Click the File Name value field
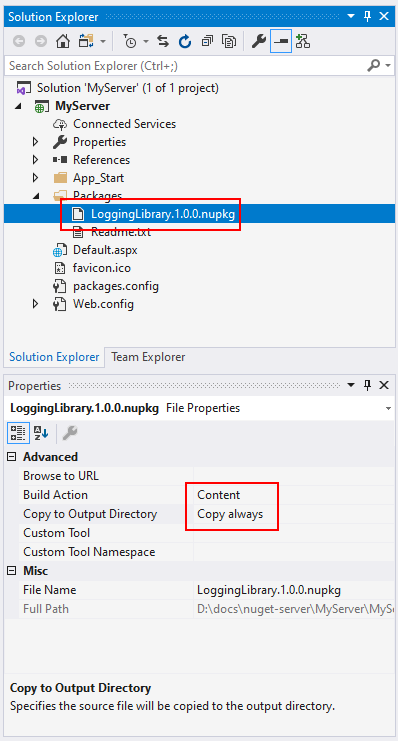Image resolution: width=398 pixels, height=741 pixels. 294,590
